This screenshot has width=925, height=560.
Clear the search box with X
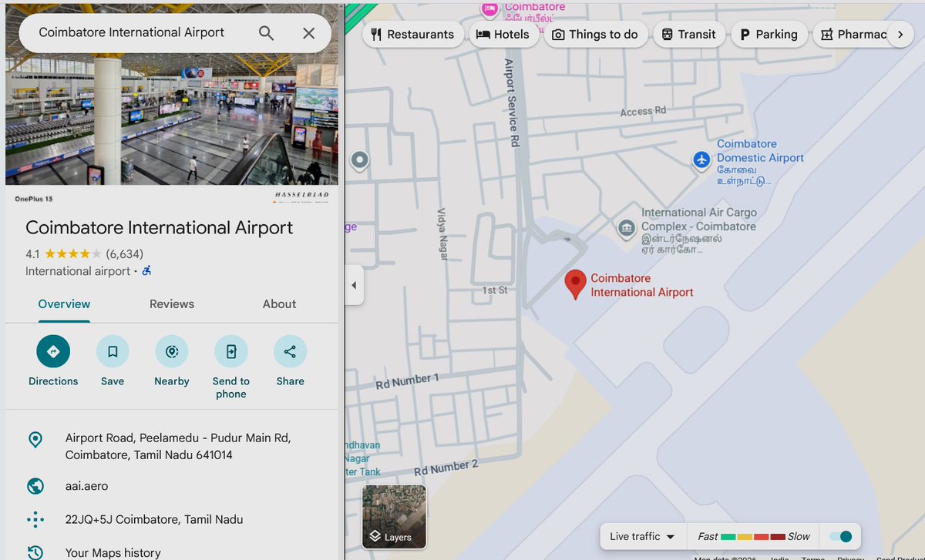pyautogui.click(x=308, y=33)
